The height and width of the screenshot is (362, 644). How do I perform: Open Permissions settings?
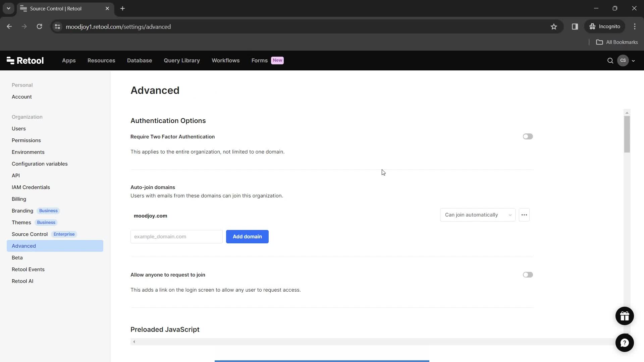point(26,140)
